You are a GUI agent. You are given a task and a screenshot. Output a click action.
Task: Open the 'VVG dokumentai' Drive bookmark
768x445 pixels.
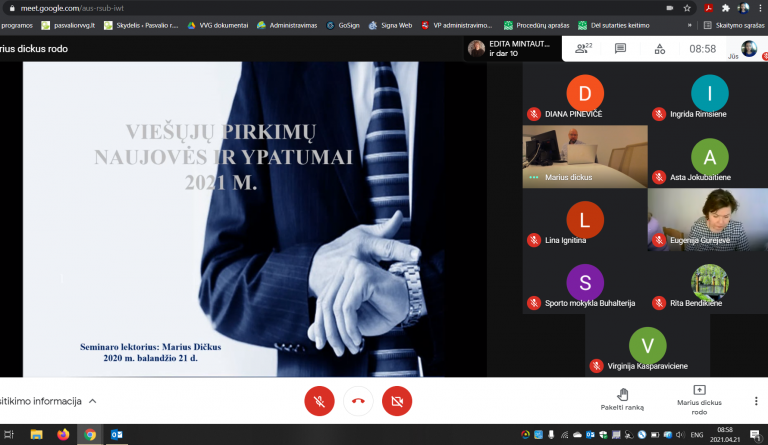click(218, 25)
